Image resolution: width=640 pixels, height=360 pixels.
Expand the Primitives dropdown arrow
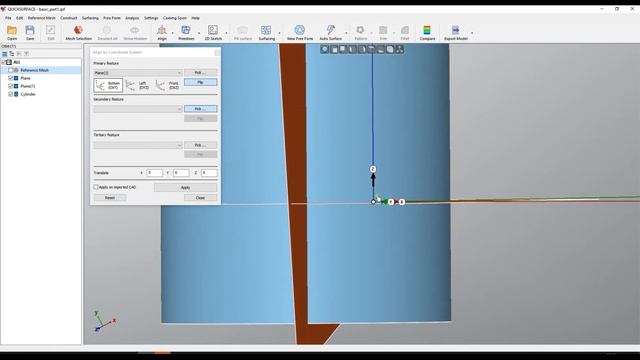[x=199, y=33]
